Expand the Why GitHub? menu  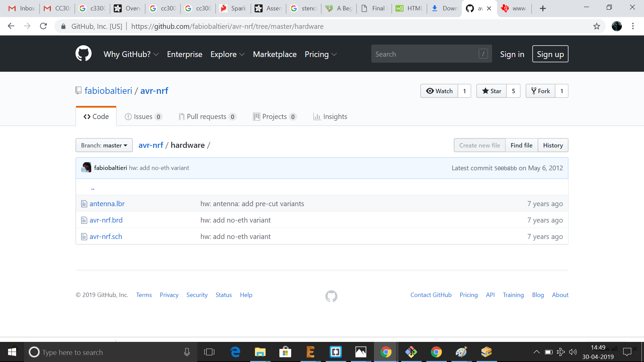(131, 54)
